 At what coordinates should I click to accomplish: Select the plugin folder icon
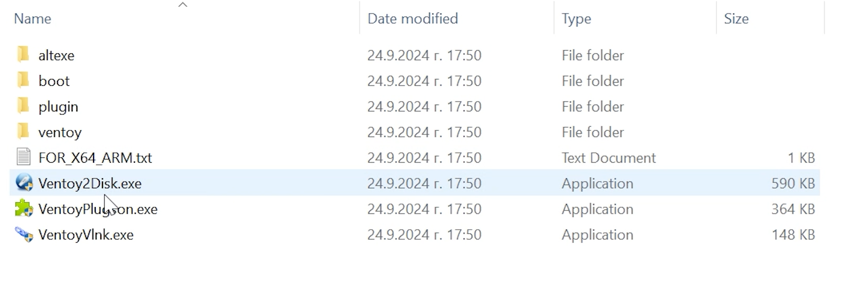[23, 106]
